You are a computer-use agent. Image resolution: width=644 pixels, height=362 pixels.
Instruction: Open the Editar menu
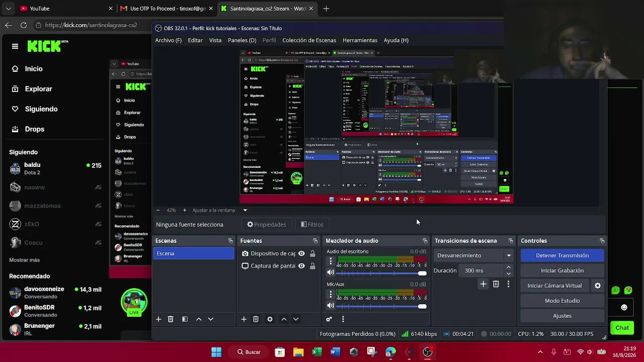tap(195, 40)
